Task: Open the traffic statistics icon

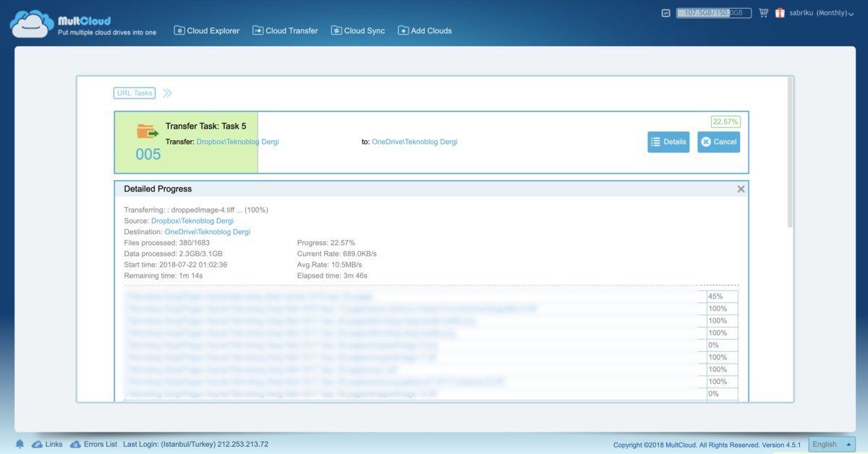Action: pos(665,13)
